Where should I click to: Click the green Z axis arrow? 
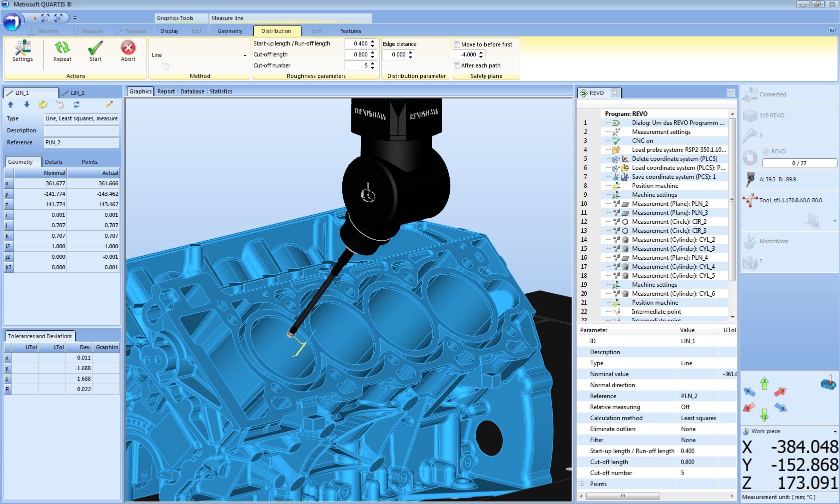[764, 383]
